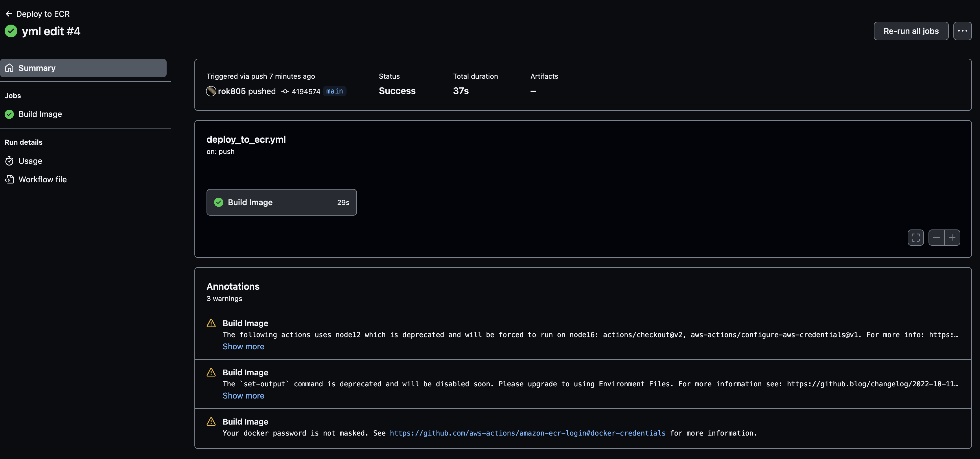980x459 pixels.
Task: Zoom out workflow graph with minus
Action: click(x=936, y=238)
